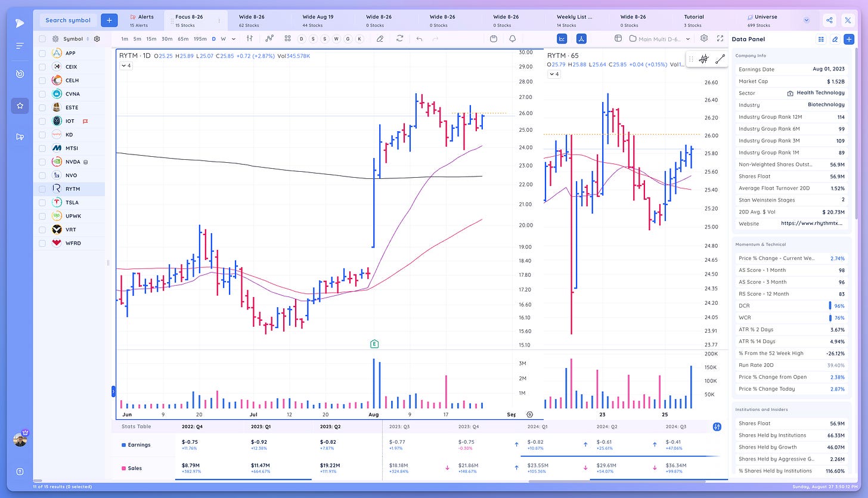Check the checkbox next to WFRD
Screen dimensions: 868x498
pos(42,243)
